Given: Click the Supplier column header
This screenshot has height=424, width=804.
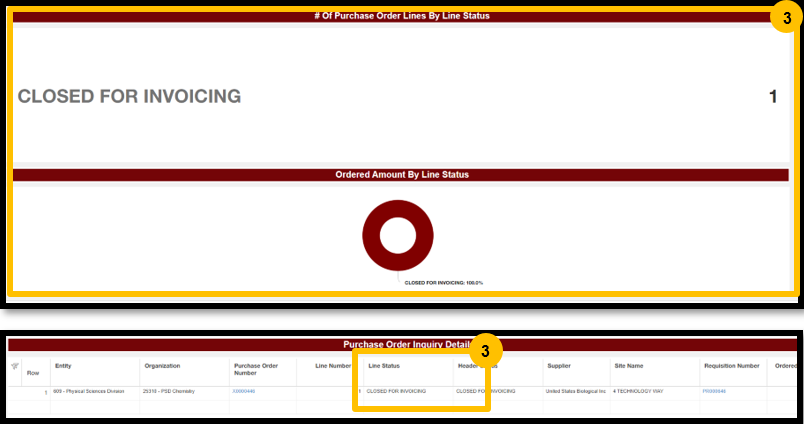Looking at the screenshot, I should click(559, 366).
